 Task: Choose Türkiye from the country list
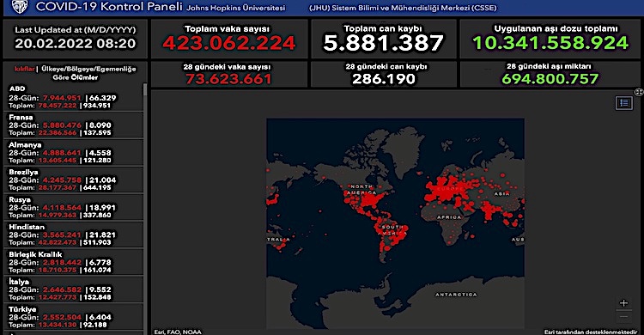(x=74, y=316)
